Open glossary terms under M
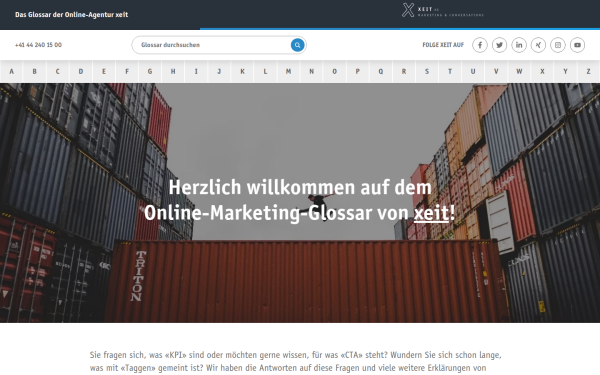 click(288, 71)
